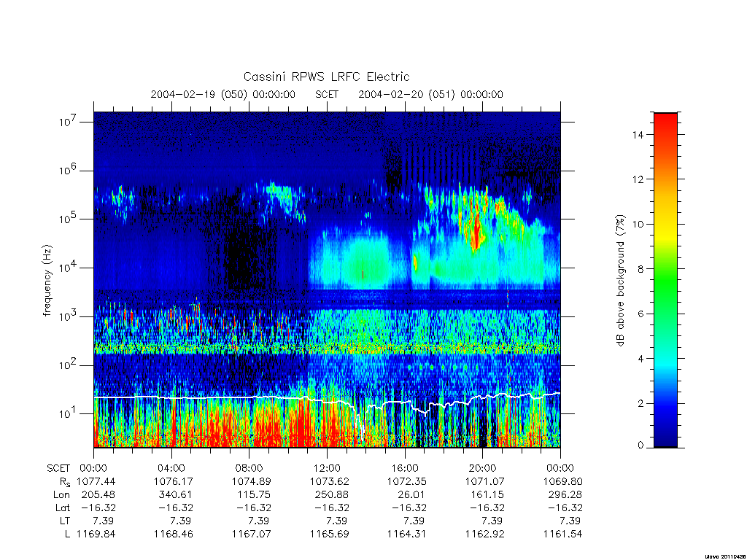Click the Rs value 1073.62
This screenshot has height=560, width=747.
point(329,481)
